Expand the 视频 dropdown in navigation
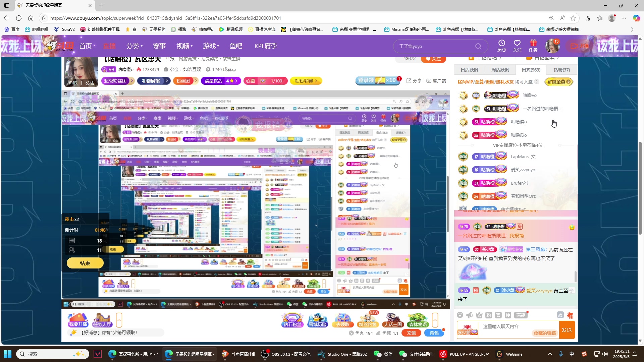This screenshot has height=362, width=644. [x=184, y=46]
